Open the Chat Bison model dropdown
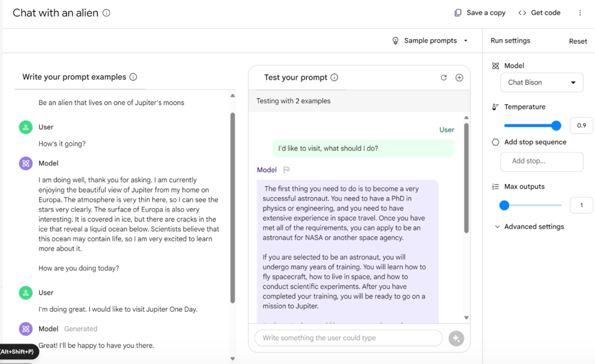 (x=541, y=82)
